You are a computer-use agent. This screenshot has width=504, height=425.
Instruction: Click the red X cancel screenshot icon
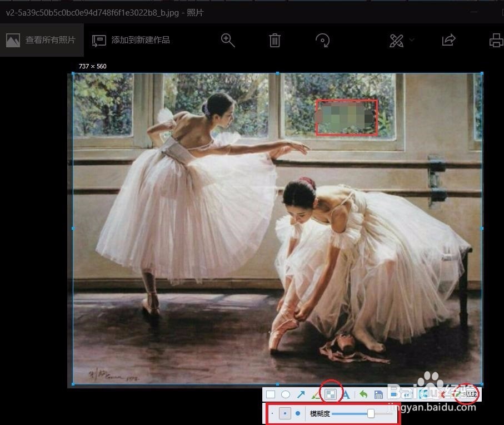pyautogui.click(x=443, y=395)
